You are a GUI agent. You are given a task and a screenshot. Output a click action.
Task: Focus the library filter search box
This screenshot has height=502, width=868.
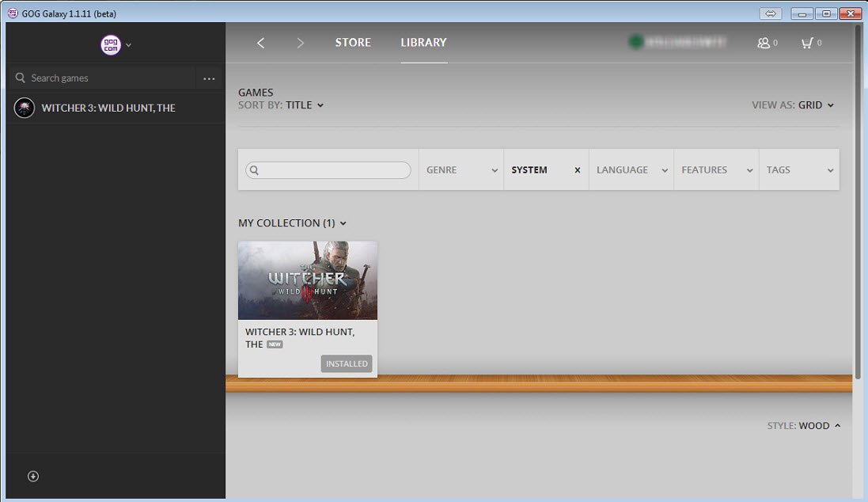(x=328, y=170)
